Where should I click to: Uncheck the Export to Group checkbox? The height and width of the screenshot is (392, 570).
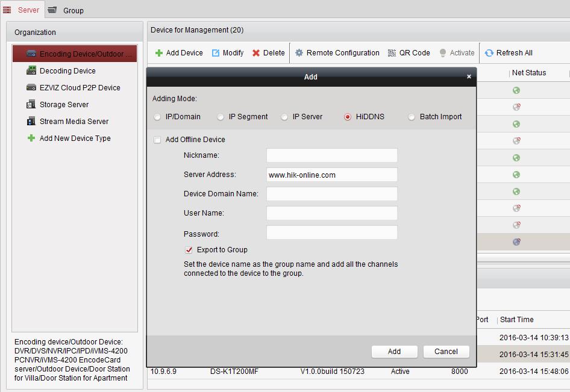[189, 250]
